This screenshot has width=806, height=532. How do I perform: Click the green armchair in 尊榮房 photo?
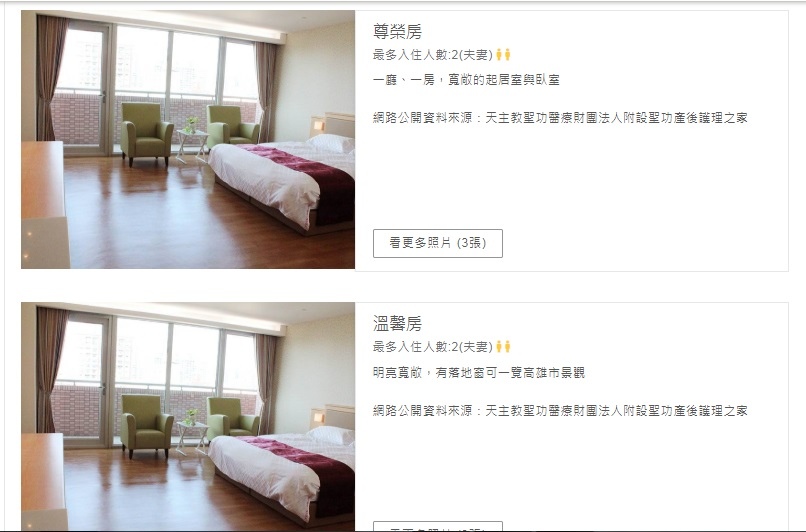tap(146, 133)
